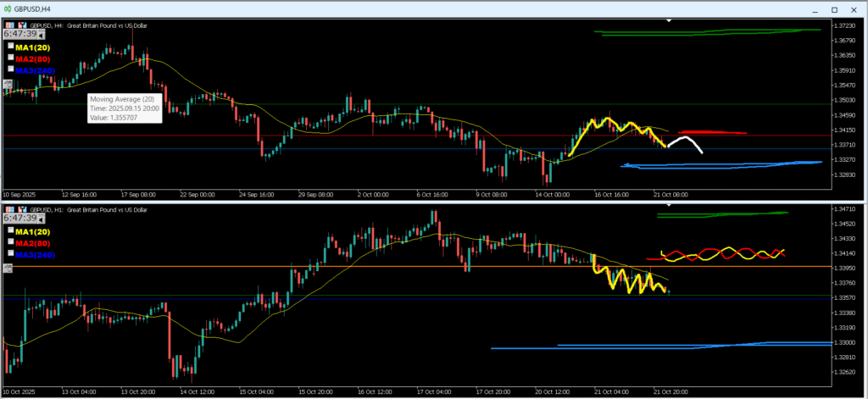
Task: Toggle the MA2(80) checkbox on the H4 chart
Action: (x=10, y=58)
